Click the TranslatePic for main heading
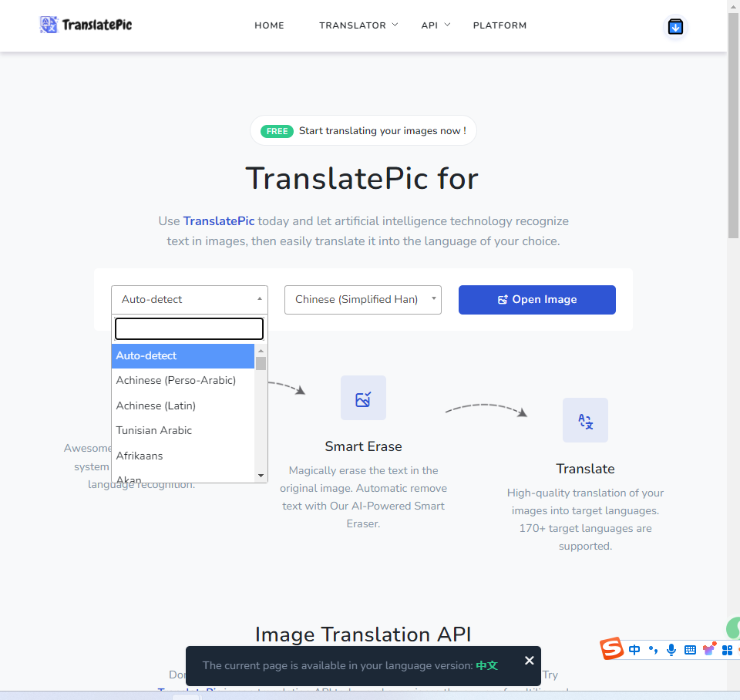The width and height of the screenshot is (740, 700). tap(362, 178)
